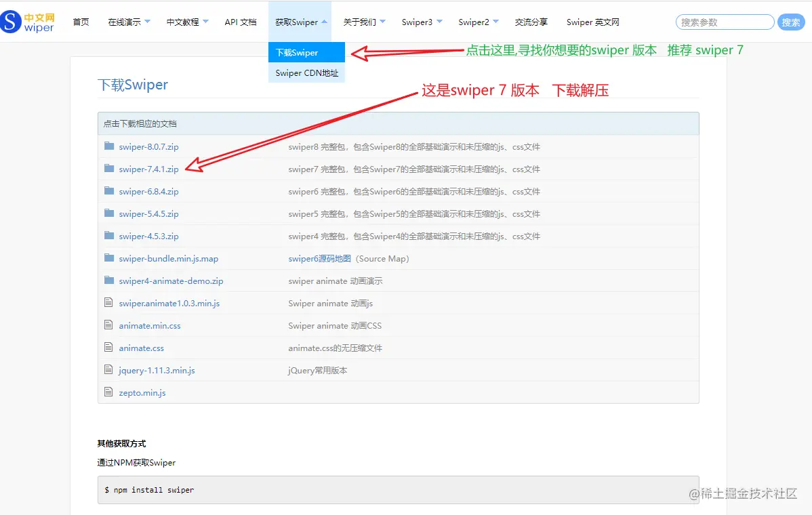Open swiper.animate1.0.3.min.js link
The image size is (812, 515).
[x=169, y=303]
